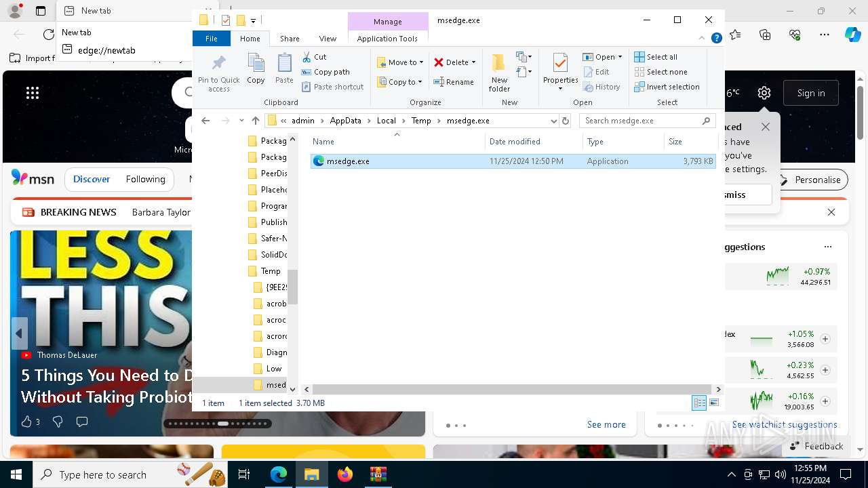868x488 pixels.
Task: Open Task View on taskbar
Action: (x=244, y=474)
